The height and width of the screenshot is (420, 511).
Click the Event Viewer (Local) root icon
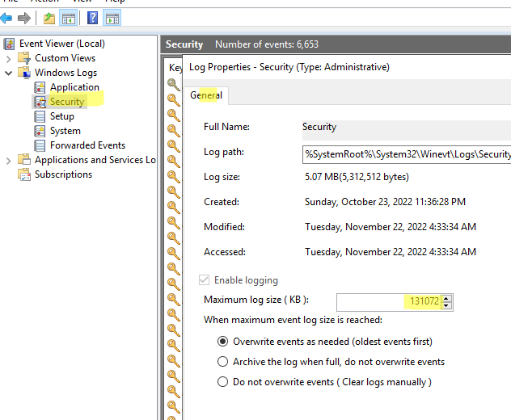[9, 44]
